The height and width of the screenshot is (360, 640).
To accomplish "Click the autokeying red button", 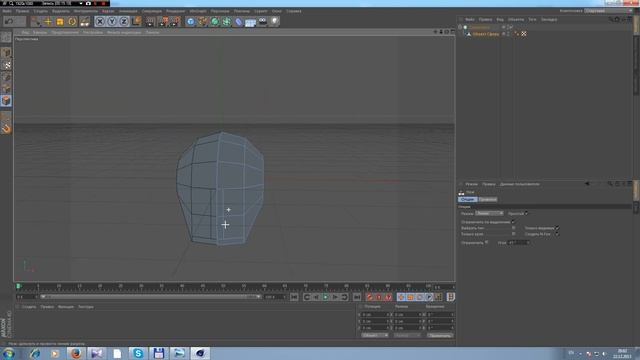I will point(379,297).
